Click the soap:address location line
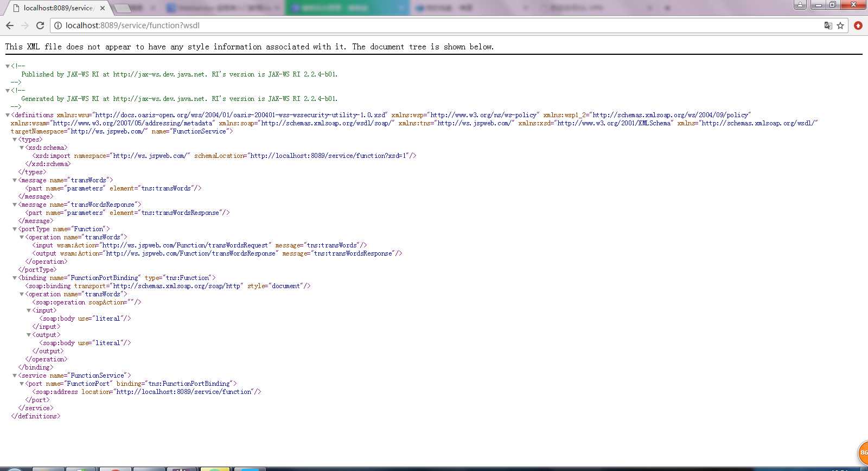 pyautogui.click(x=146, y=392)
